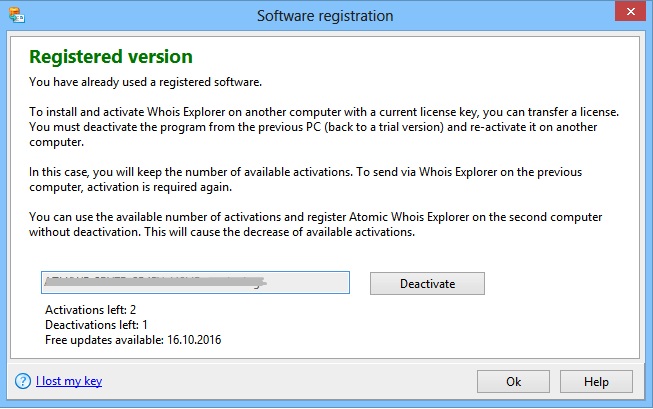Click the Help button
This screenshot has width=653, height=409.
pos(596,381)
